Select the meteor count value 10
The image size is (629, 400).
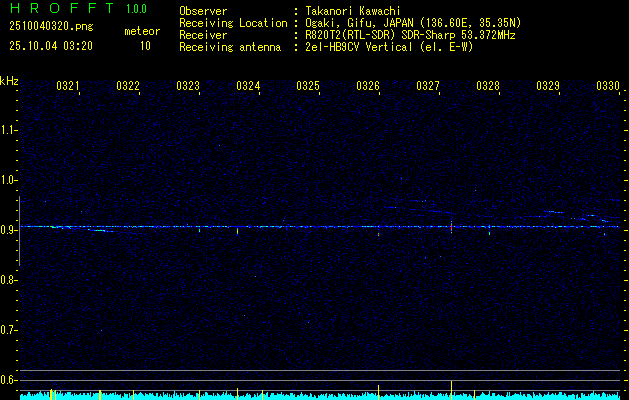(145, 46)
